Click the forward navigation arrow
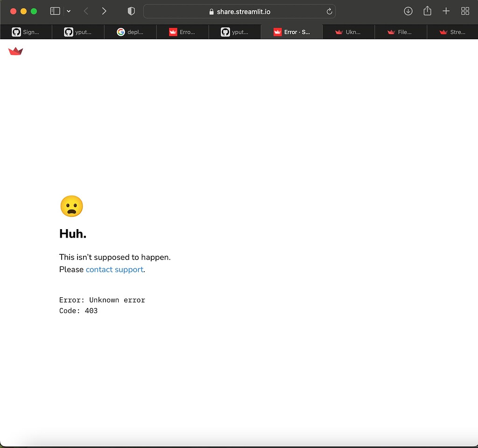478x448 pixels. [104, 11]
